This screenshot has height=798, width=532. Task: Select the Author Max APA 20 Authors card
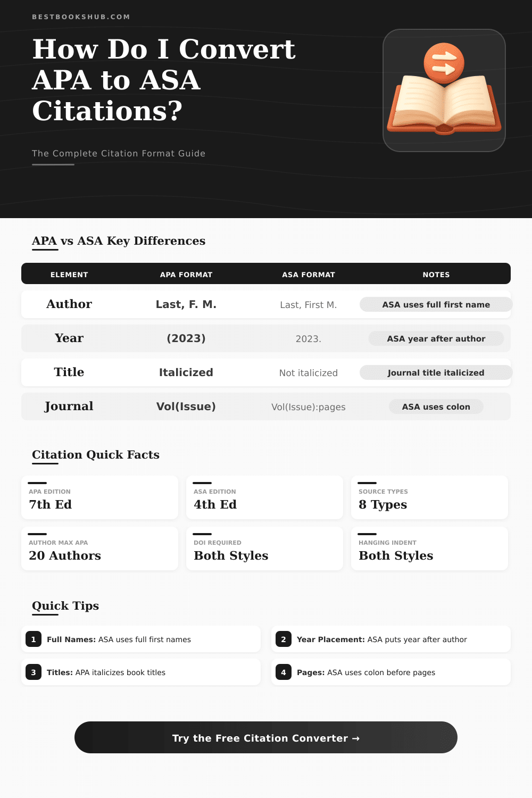99,549
